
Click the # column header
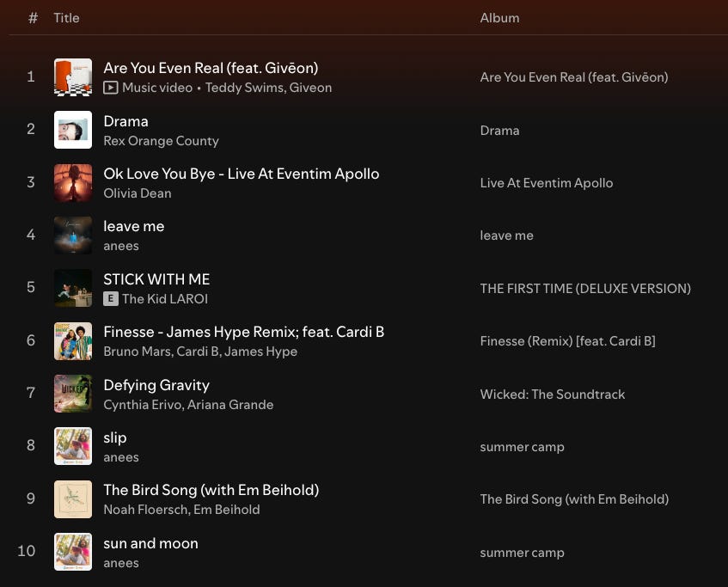point(33,18)
